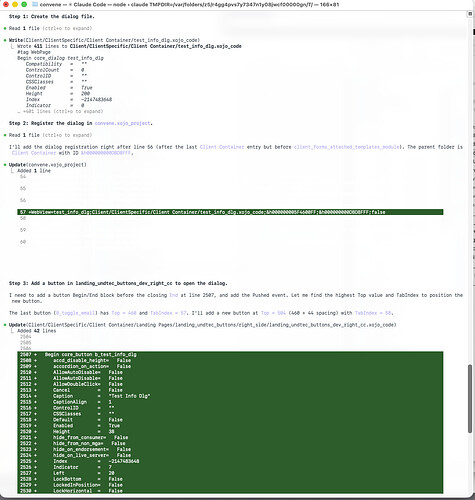The width and height of the screenshot is (475, 500).
Task: Click the 'convene.xojo_project' highlighted filename in Step 2
Action: (x=122, y=123)
